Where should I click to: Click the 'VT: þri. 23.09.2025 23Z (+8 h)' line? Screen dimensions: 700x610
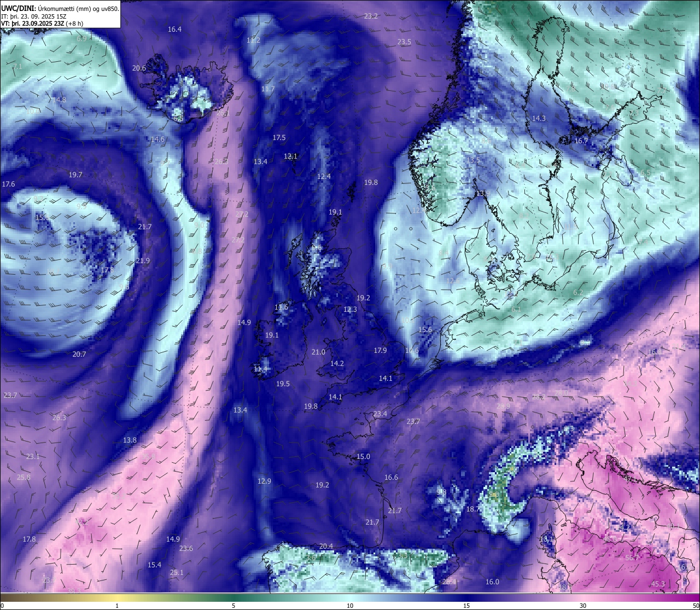click(42, 24)
